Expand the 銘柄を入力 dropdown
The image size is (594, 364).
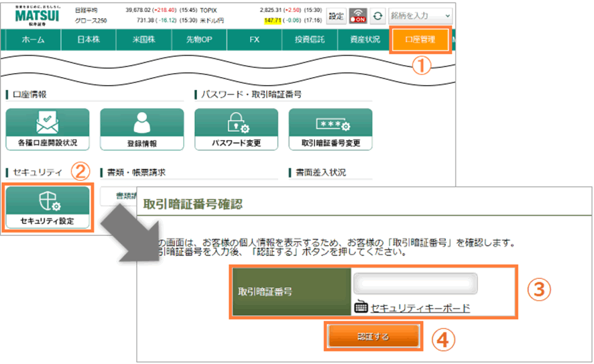tap(447, 16)
